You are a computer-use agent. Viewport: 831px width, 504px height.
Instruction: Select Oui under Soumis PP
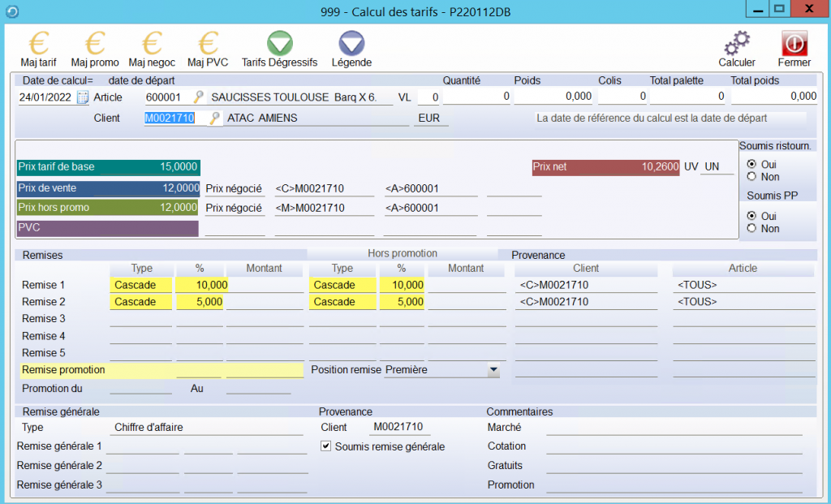751,216
